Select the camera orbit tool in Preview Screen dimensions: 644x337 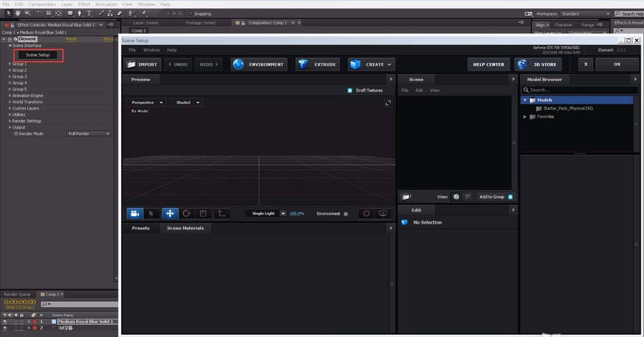pos(135,213)
